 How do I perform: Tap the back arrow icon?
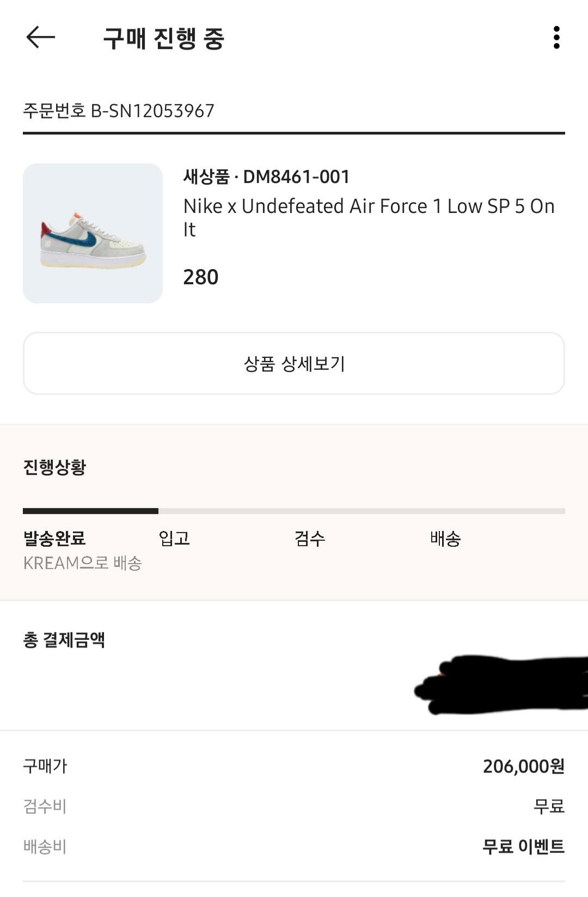[x=41, y=38]
